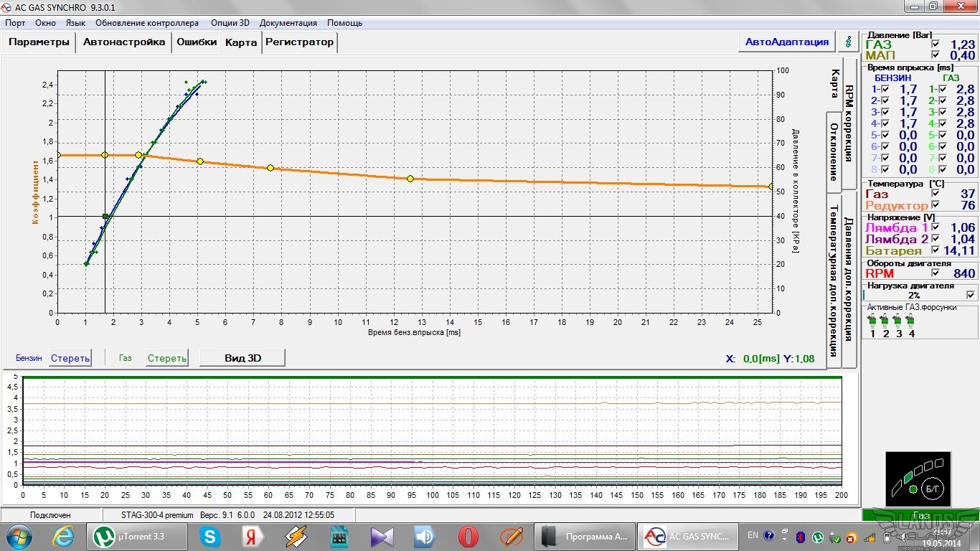The image size is (980, 551).
Task: Open the Порт menu
Action: [x=15, y=23]
